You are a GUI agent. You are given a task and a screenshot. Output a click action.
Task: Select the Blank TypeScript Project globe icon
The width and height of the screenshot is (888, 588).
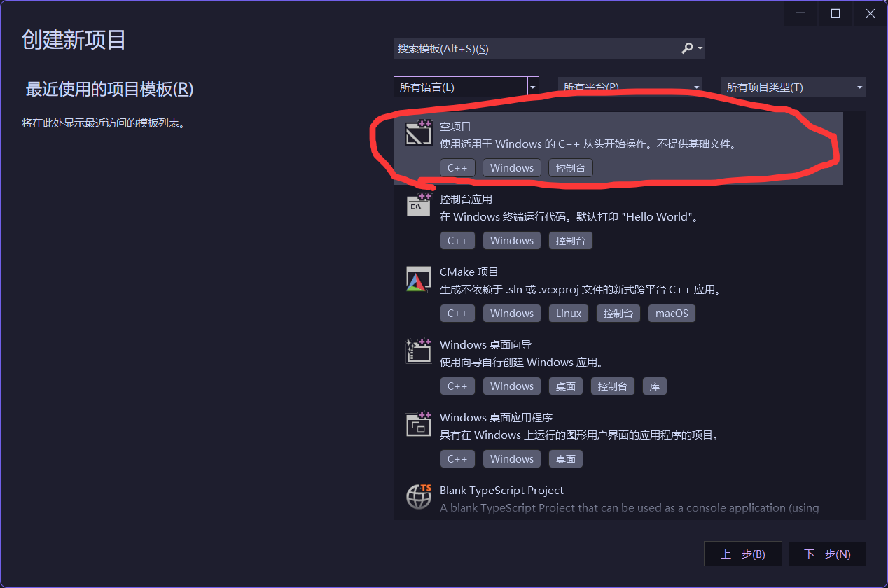pos(419,497)
